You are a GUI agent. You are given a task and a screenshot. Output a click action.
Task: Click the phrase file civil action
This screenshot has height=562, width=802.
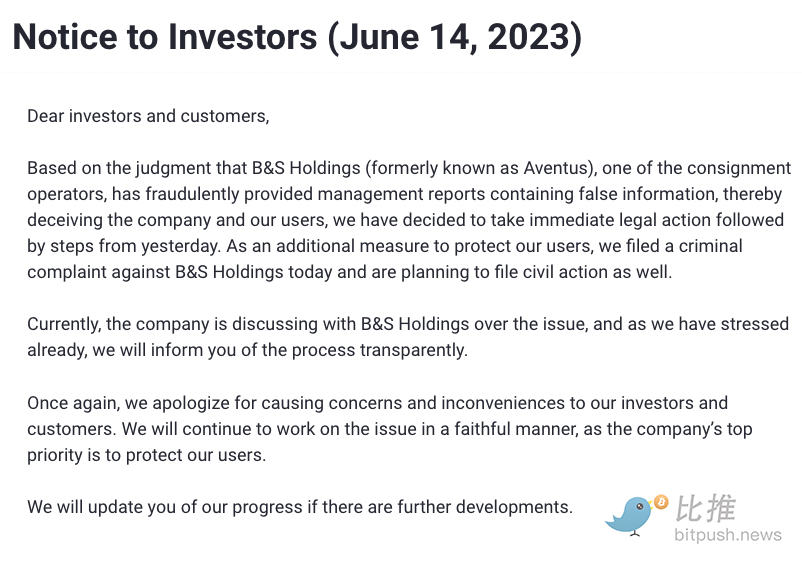pos(551,272)
